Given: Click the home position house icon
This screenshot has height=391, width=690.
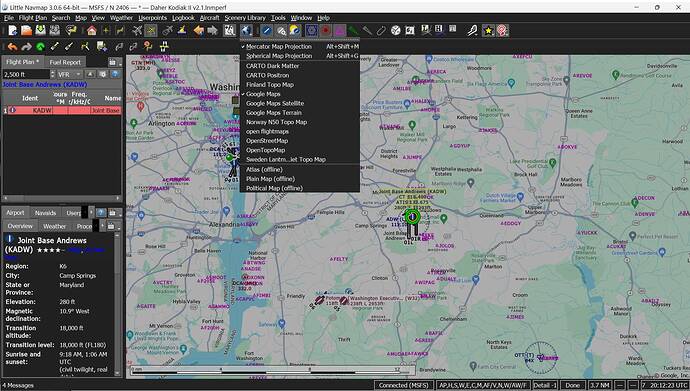Looking at the screenshot, I should (92, 30).
